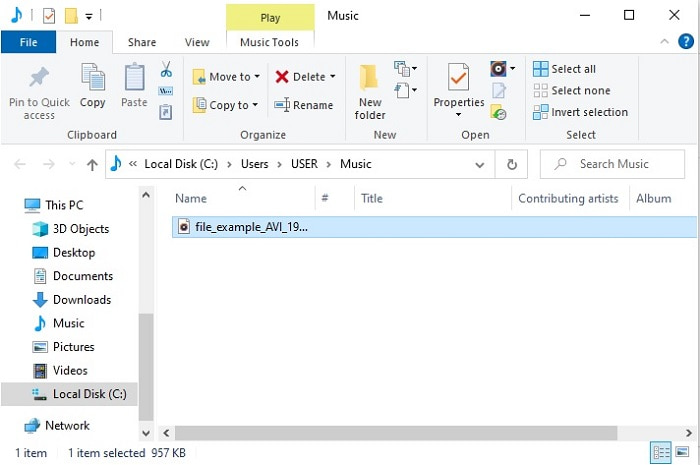Open the Copy to dropdown
The width and height of the screenshot is (700, 465).
point(225,105)
